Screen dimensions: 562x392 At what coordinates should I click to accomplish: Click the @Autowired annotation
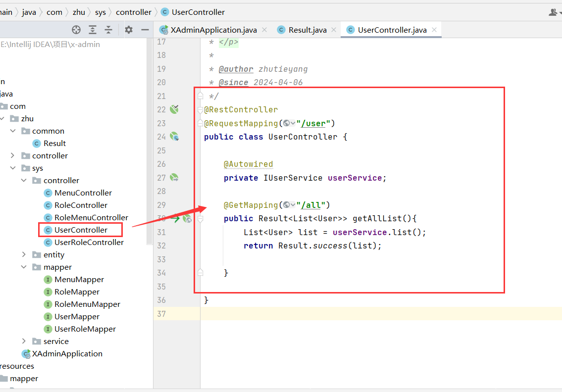[x=249, y=164]
